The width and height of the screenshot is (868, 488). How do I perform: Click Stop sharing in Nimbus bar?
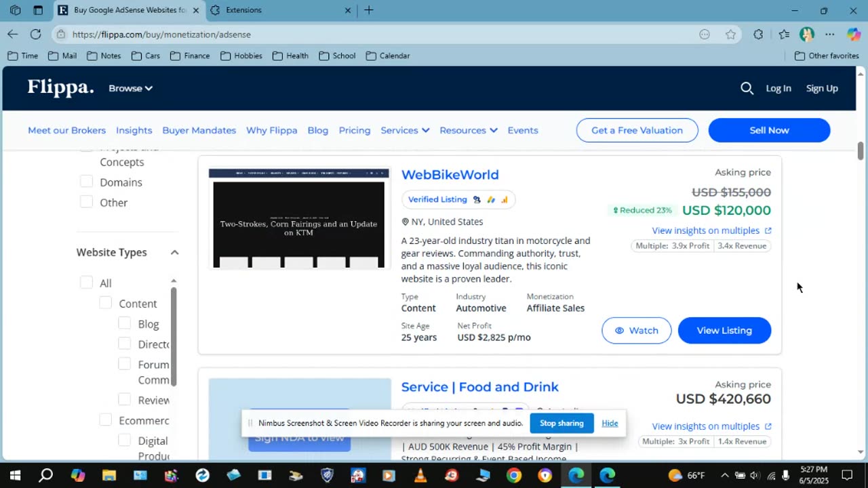561,423
